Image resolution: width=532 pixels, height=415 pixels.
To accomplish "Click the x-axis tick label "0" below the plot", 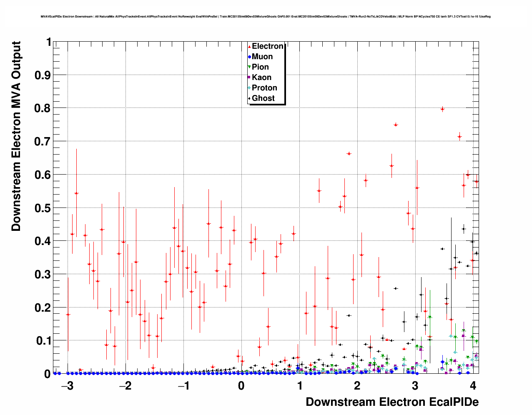I will pyautogui.click(x=241, y=386).
